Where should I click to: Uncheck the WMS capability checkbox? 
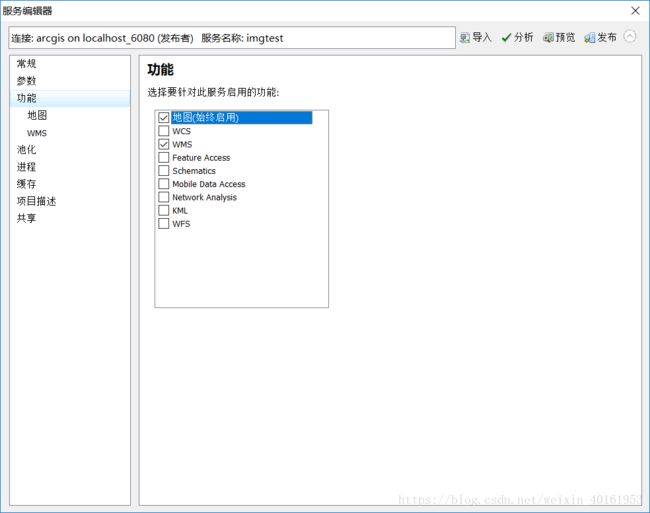[164, 144]
